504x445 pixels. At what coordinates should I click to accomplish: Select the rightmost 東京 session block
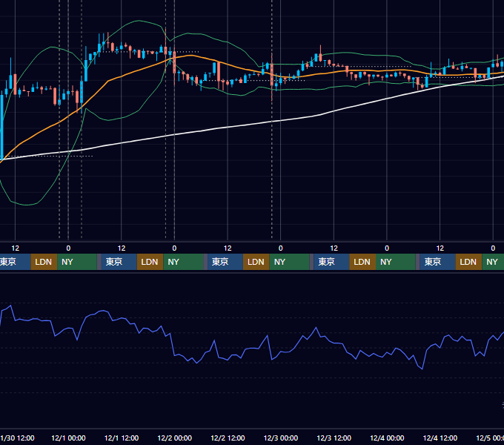(x=437, y=262)
